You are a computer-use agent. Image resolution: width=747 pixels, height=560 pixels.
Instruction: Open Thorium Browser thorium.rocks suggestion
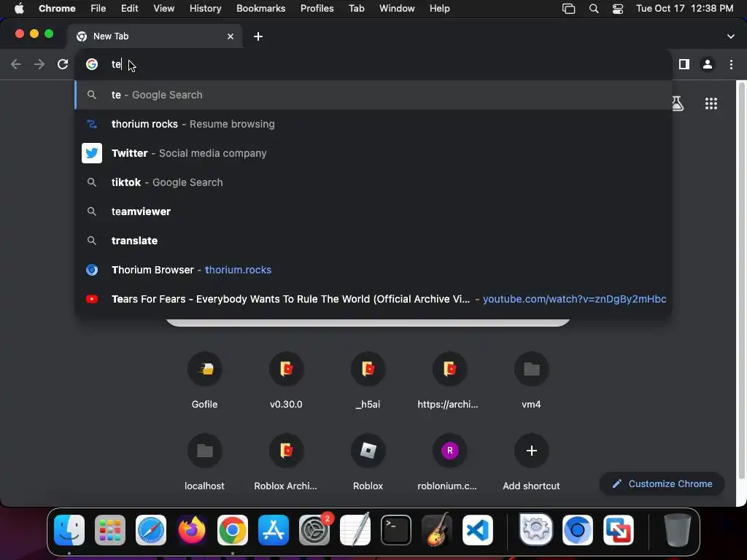pyautogui.click(x=373, y=270)
